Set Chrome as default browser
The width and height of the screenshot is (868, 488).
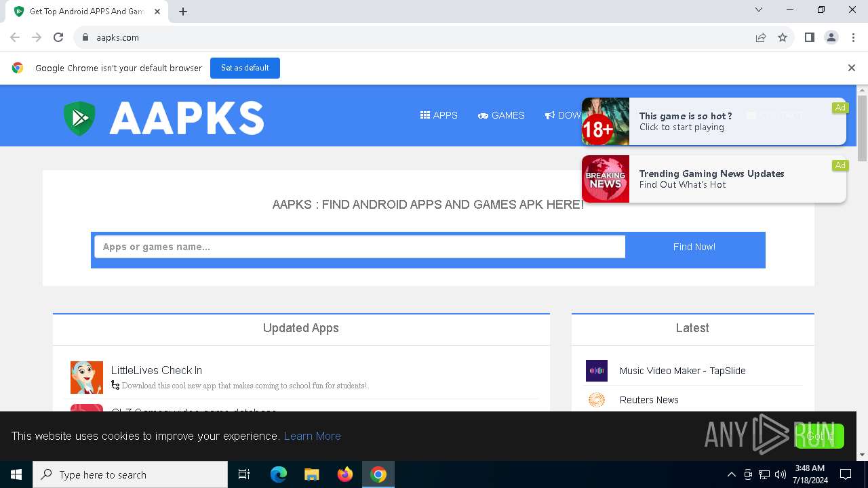[245, 68]
